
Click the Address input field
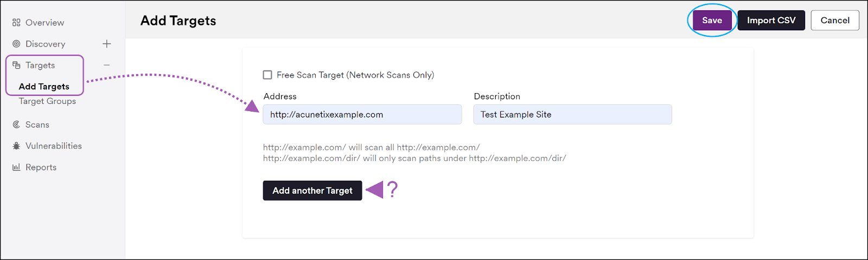coord(362,115)
